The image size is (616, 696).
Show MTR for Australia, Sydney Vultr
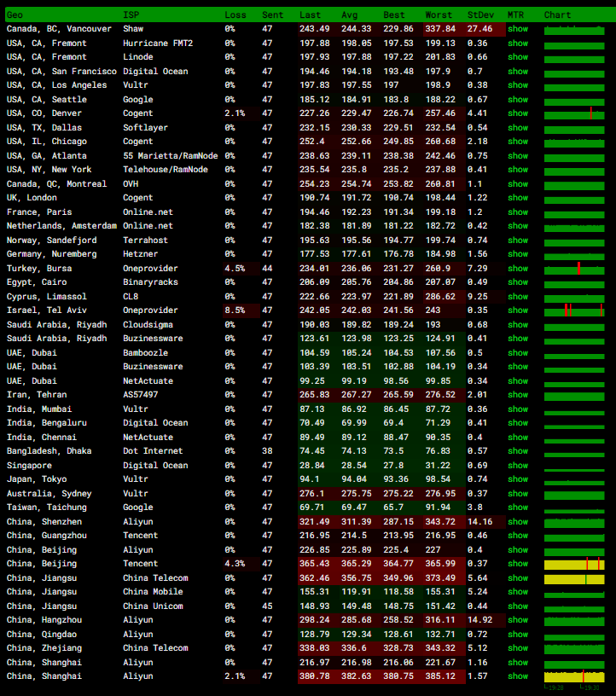tap(518, 494)
